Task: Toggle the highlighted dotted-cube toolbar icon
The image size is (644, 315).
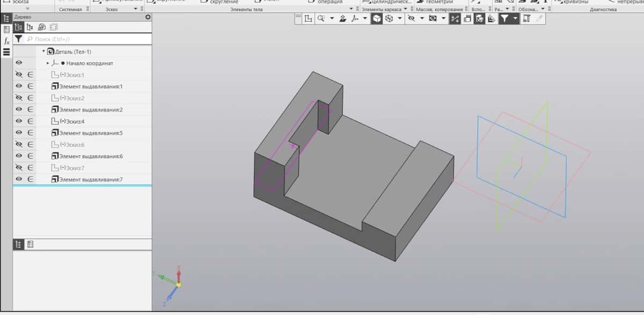Action: (x=479, y=19)
